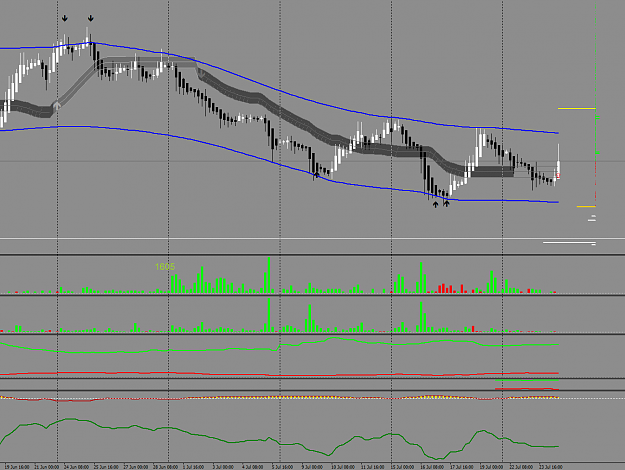This screenshot has width=625, height=470.
Task: Click the gray down arrow inside the moving-average band
Action: click(202, 73)
